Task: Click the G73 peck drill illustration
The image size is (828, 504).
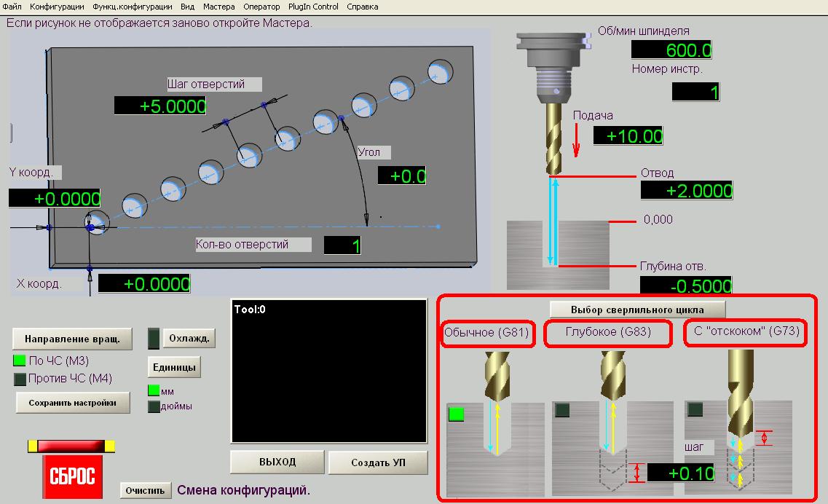Action: (x=738, y=422)
